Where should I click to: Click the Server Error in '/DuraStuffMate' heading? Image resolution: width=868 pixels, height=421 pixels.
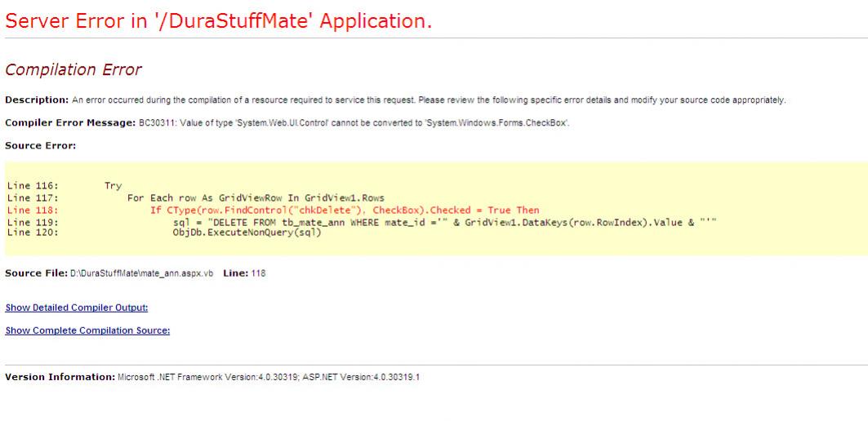[x=219, y=20]
